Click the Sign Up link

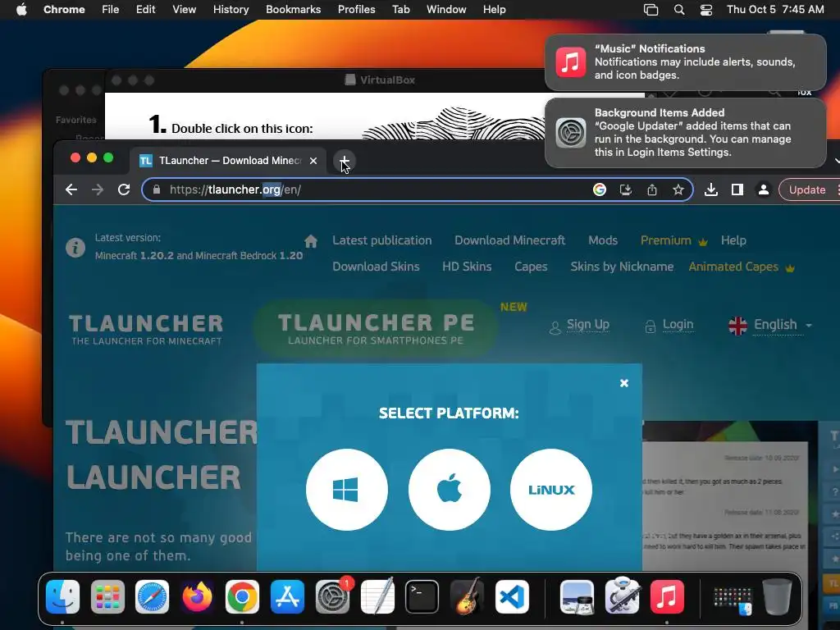click(580, 325)
